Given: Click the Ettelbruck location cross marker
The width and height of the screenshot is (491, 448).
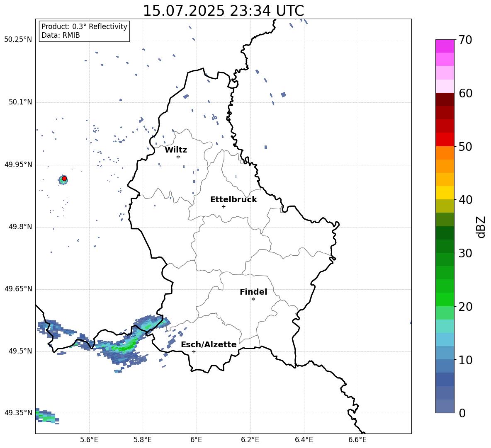Looking at the screenshot, I should pos(224,206).
